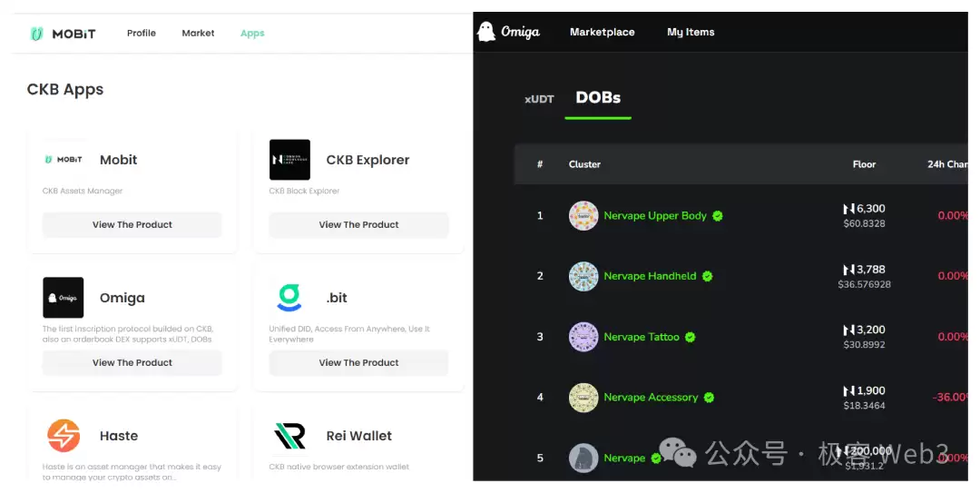Select the Rei Wallet app title
Screen dimensions: 980x493
358,436
